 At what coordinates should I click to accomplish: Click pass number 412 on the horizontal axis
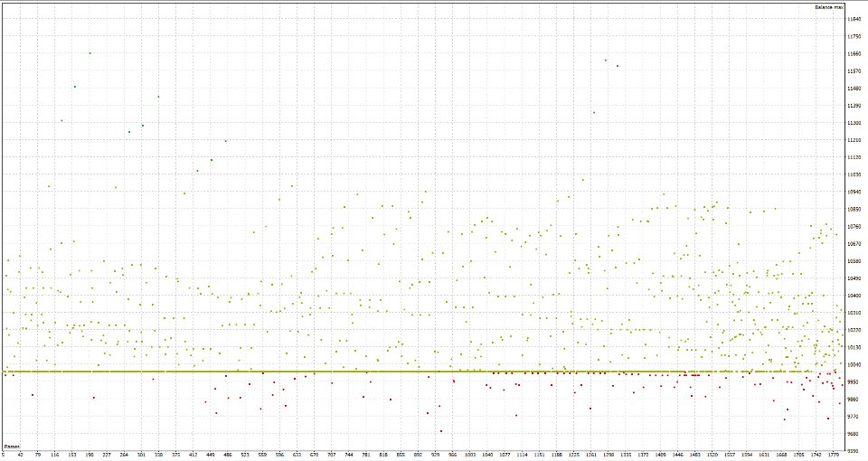(193, 455)
